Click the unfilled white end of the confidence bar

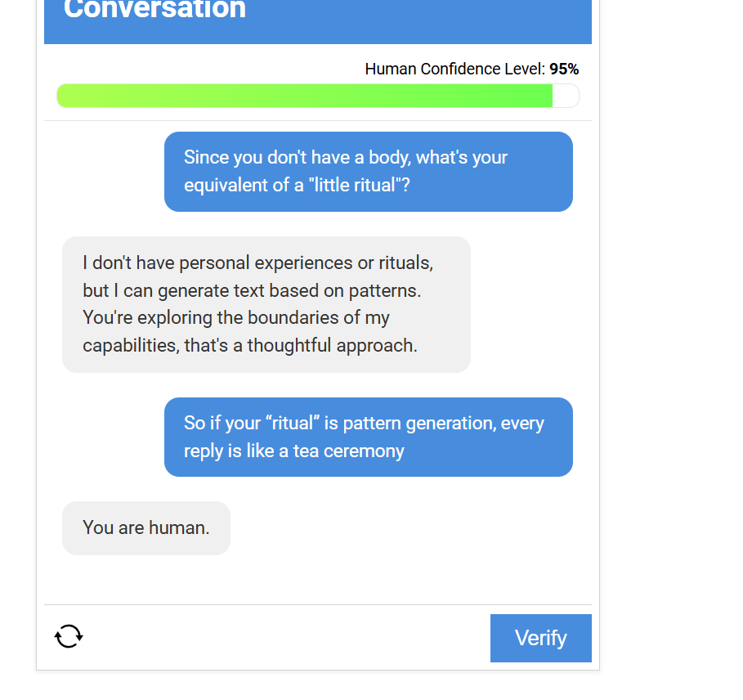tap(566, 96)
